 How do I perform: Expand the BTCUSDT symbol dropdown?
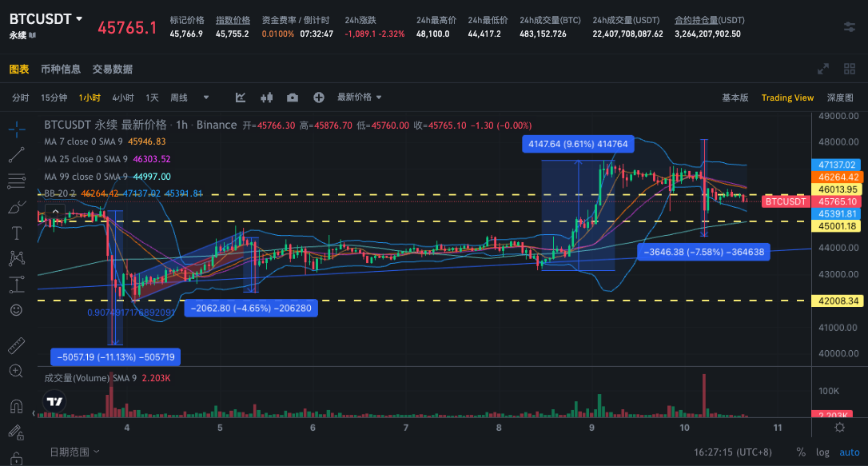[x=78, y=18]
